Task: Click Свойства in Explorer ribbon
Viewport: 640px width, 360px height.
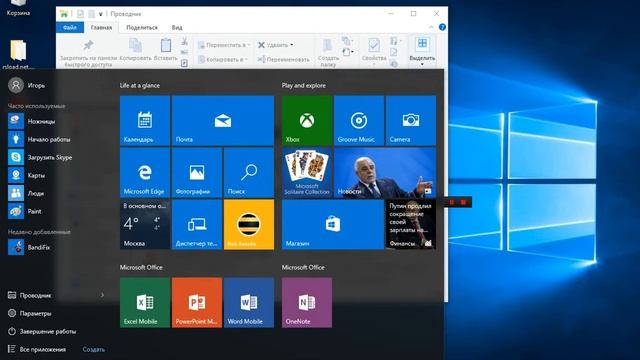Action: pyautogui.click(x=374, y=50)
